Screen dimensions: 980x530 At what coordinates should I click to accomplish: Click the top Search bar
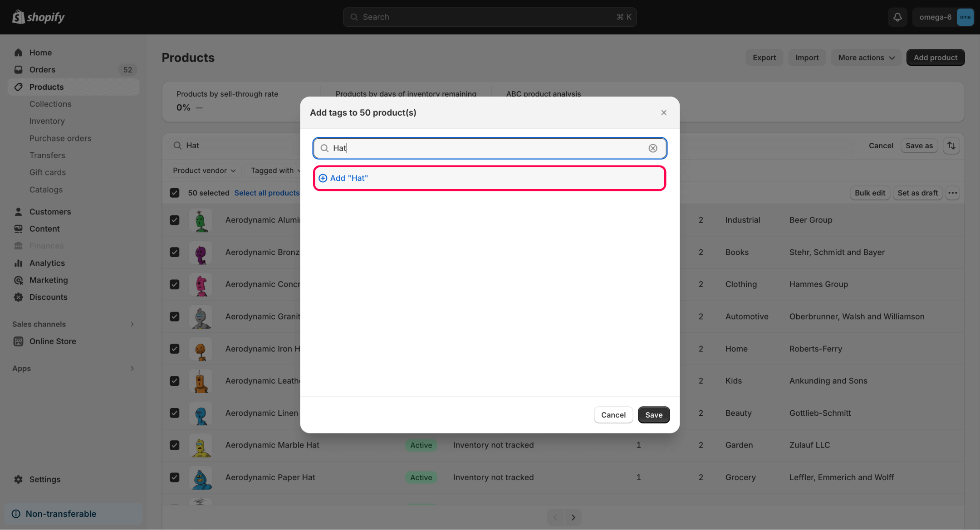click(x=489, y=17)
